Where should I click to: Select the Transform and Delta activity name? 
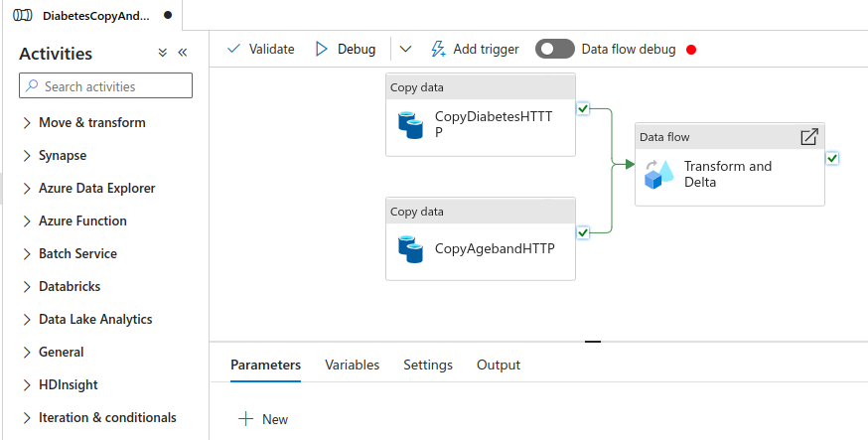click(727, 174)
